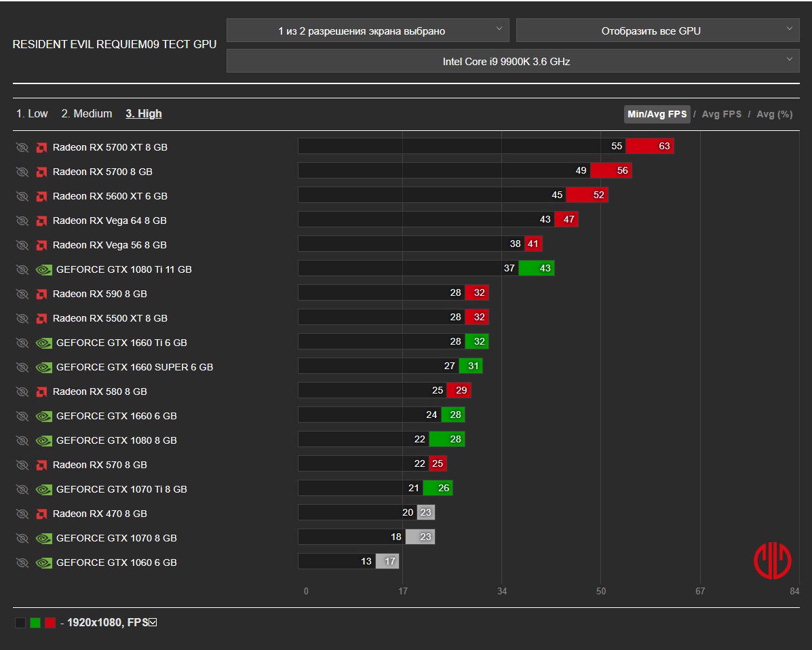Click AMD icon for Radeon RX 580
This screenshot has width=812, height=650.
(x=41, y=392)
